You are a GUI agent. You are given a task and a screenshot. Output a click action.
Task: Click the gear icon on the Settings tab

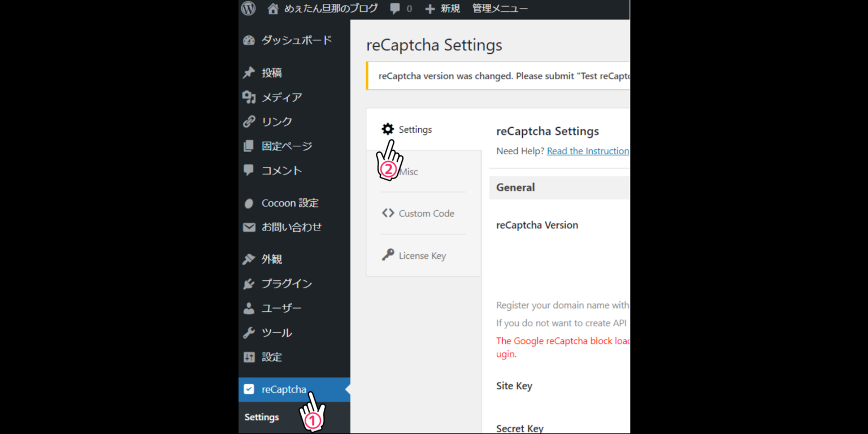point(388,129)
